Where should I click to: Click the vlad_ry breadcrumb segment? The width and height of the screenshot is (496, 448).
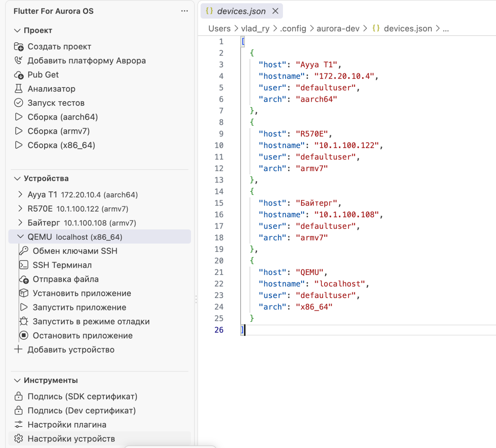point(255,29)
